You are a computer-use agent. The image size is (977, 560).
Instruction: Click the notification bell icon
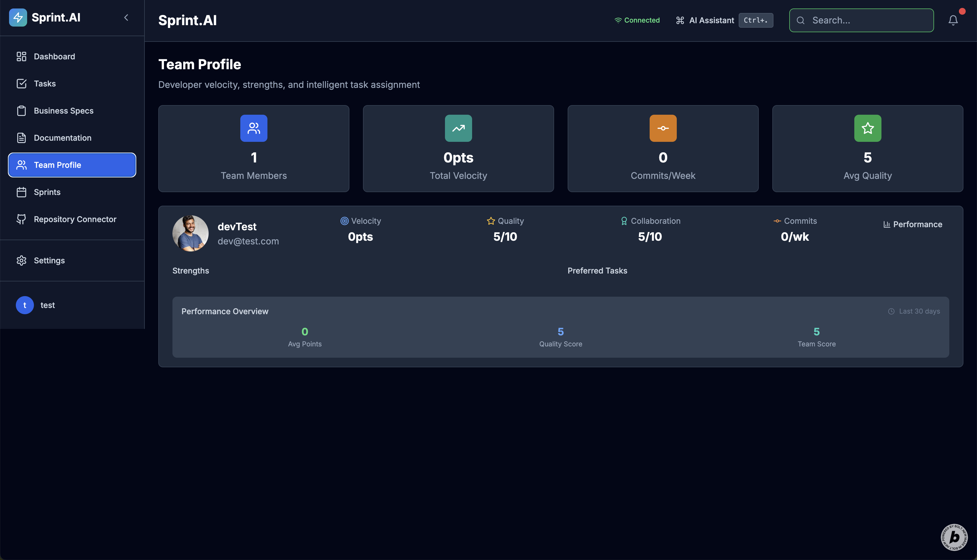953,20
